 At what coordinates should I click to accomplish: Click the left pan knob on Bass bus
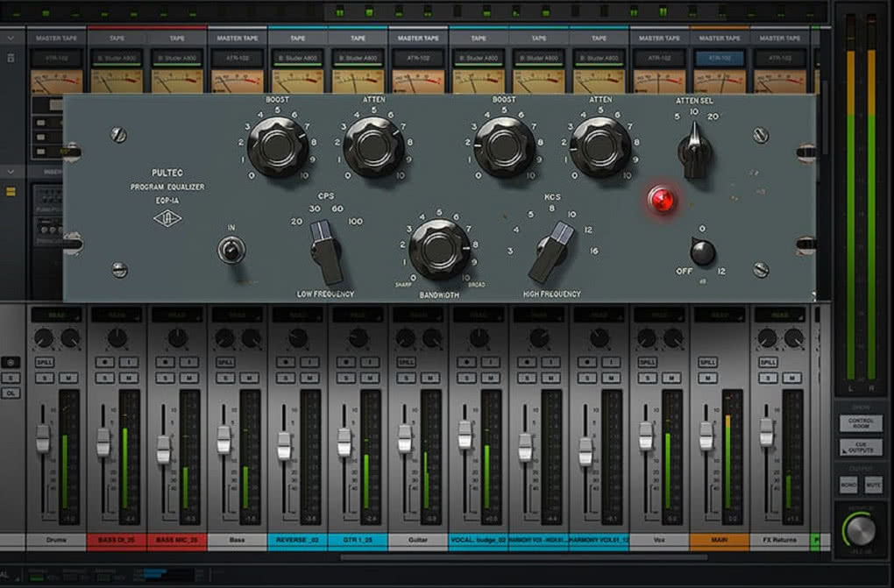click(x=224, y=337)
